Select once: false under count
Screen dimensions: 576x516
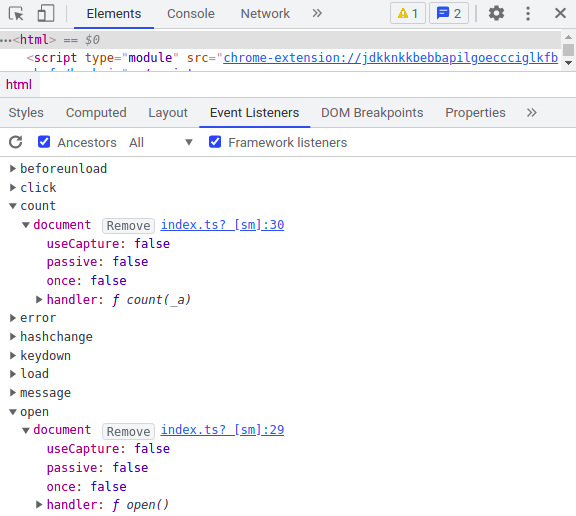[x=86, y=281]
